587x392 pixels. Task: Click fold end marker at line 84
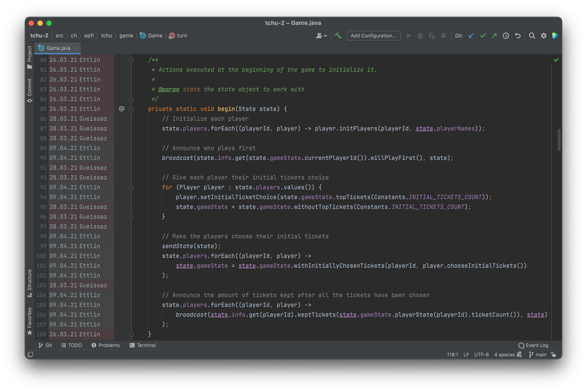pos(131,99)
